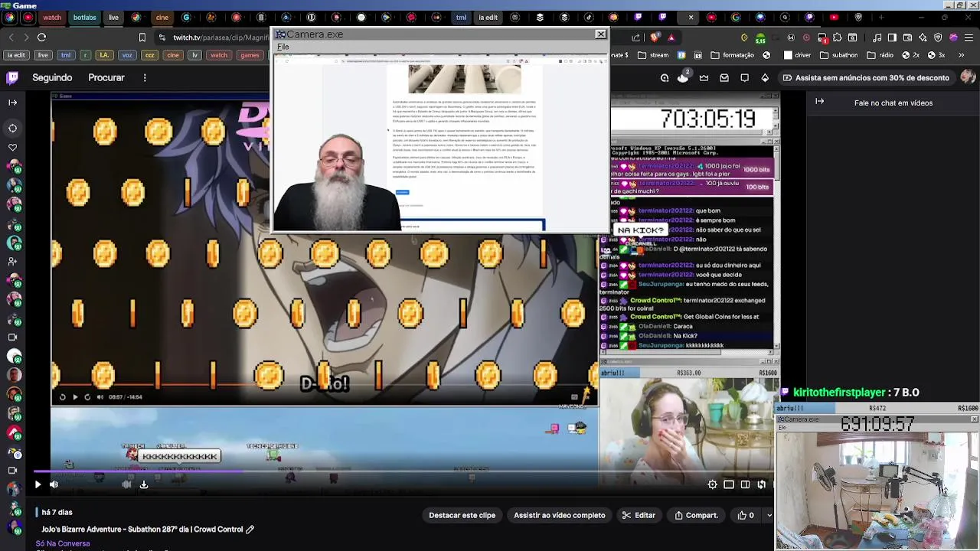Open Seguindo tab
Screen dimensions: 980x551
coord(52,77)
